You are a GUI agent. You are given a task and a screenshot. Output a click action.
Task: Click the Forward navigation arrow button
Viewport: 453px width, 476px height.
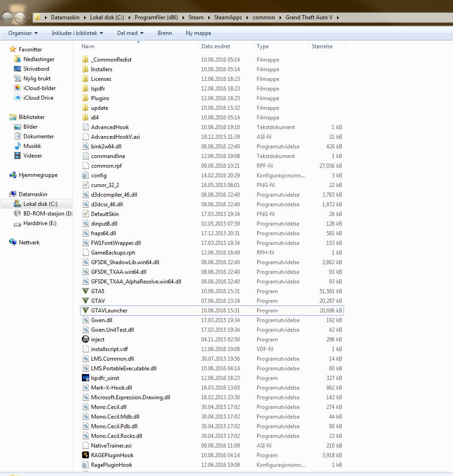(20, 17)
